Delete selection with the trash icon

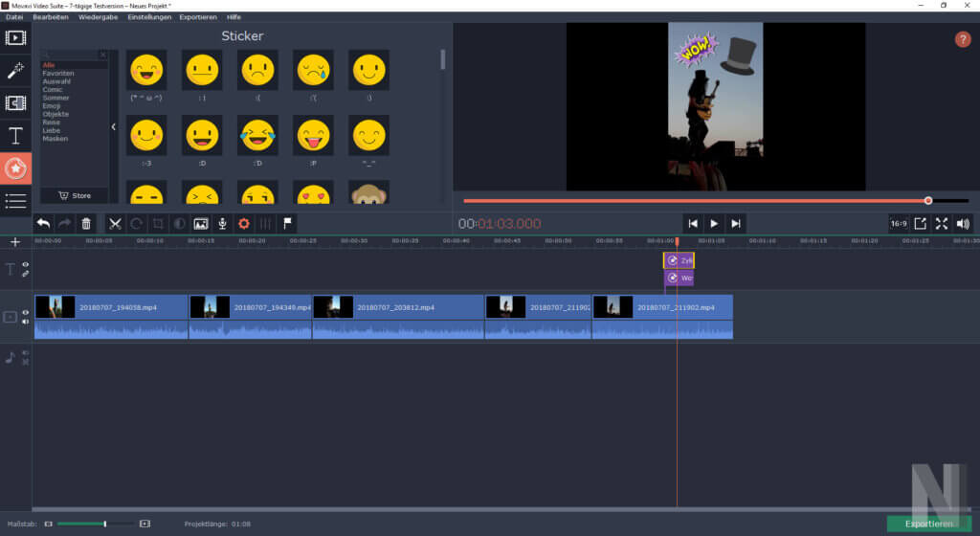click(86, 223)
